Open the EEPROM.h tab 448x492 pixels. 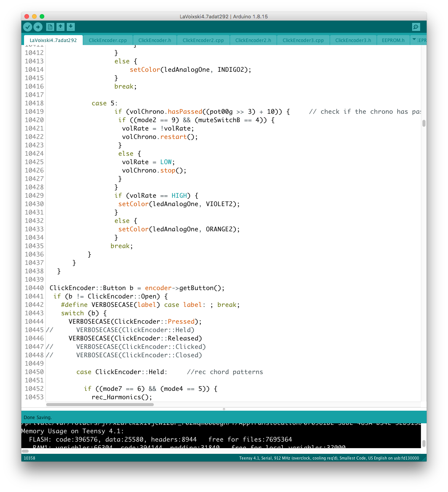tap(393, 40)
